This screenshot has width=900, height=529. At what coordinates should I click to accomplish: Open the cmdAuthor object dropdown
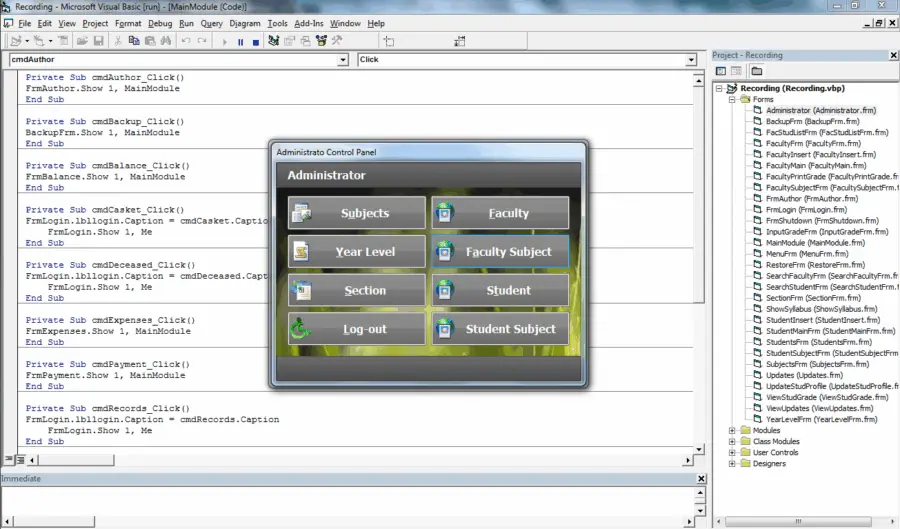[x=343, y=60]
